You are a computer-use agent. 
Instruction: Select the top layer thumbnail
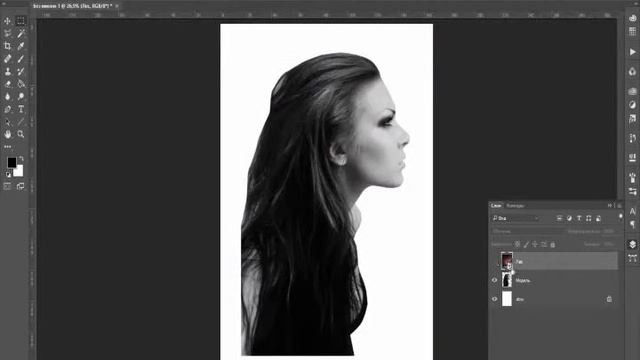(x=507, y=261)
